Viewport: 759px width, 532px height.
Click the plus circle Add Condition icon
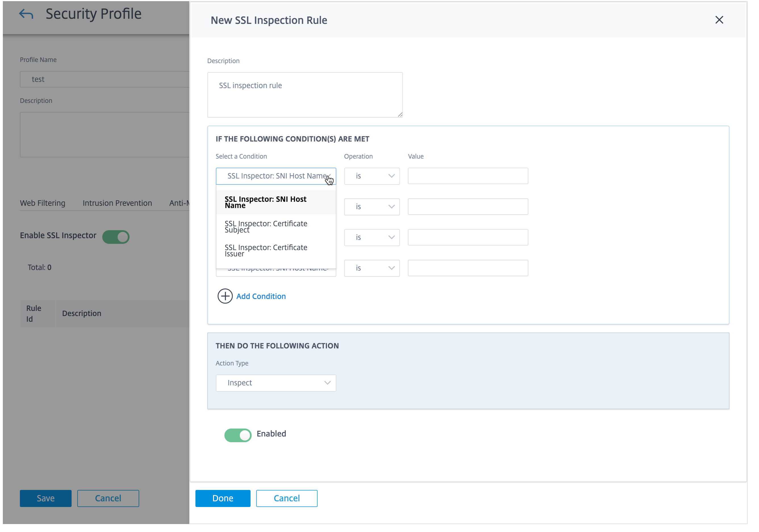point(225,296)
